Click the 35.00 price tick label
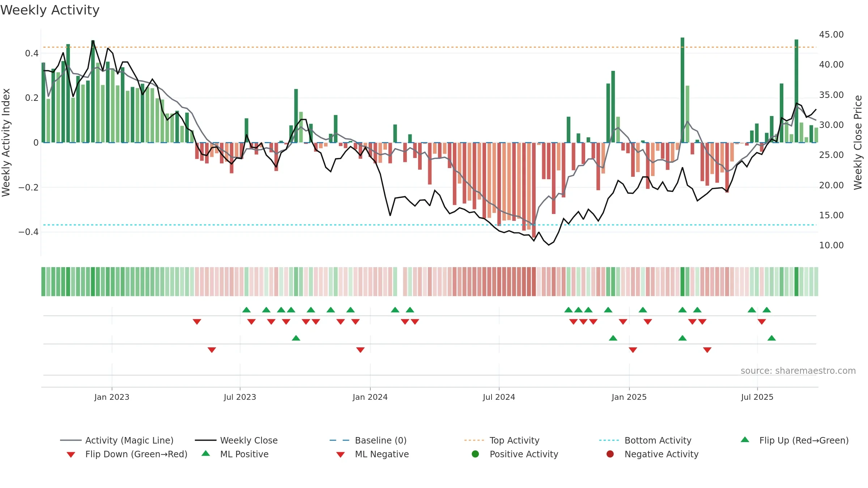Image resolution: width=868 pixels, height=488 pixels. (x=831, y=95)
